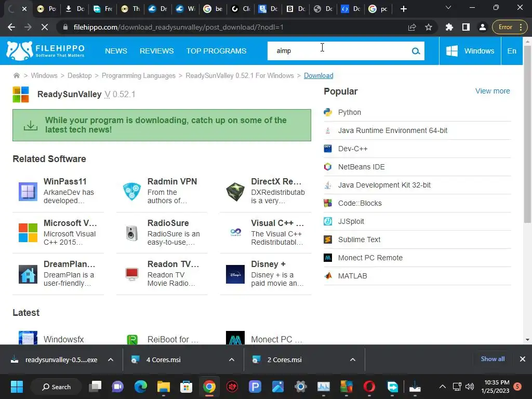Viewport: 532px width, 399px height.
Task: Click the MATLAB icon
Action: coord(328,276)
